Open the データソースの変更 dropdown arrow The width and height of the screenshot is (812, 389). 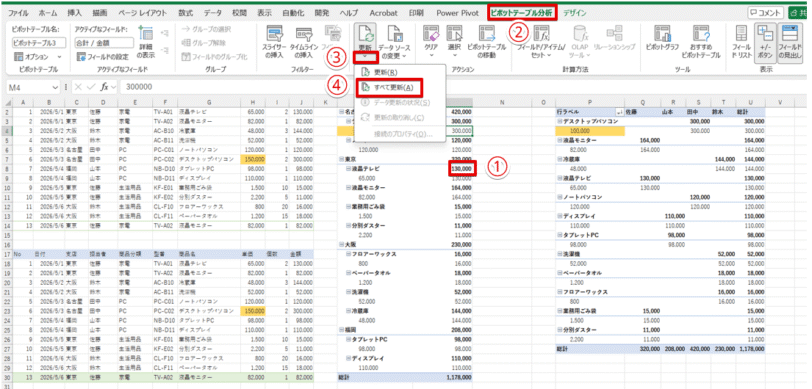404,56
